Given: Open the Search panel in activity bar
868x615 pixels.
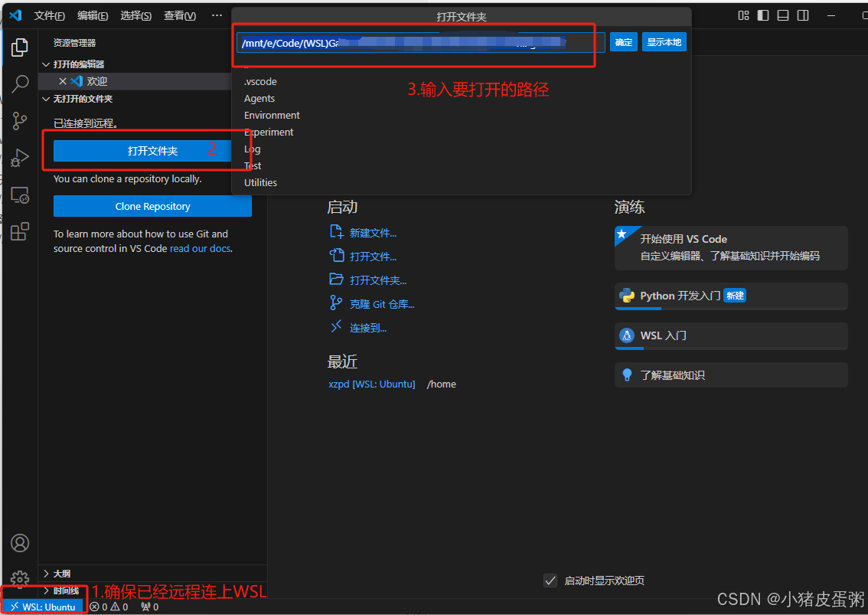Looking at the screenshot, I should (x=20, y=84).
